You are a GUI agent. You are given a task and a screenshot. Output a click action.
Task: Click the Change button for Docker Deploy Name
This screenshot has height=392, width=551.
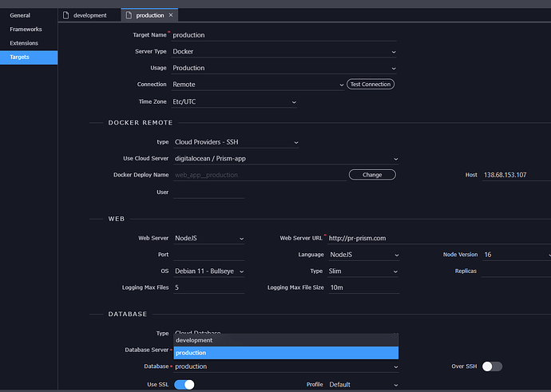[x=372, y=175]
